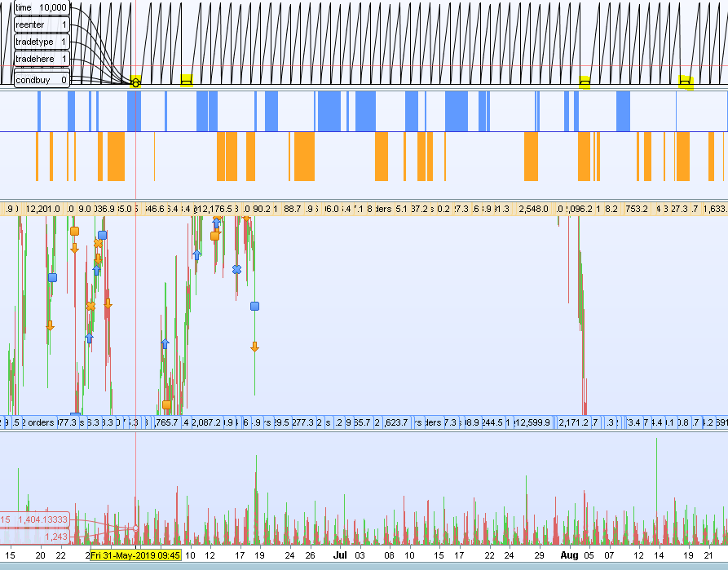Click the '753.2' orange order label
This screenshot has height=570, width=728.
point(636,209)
